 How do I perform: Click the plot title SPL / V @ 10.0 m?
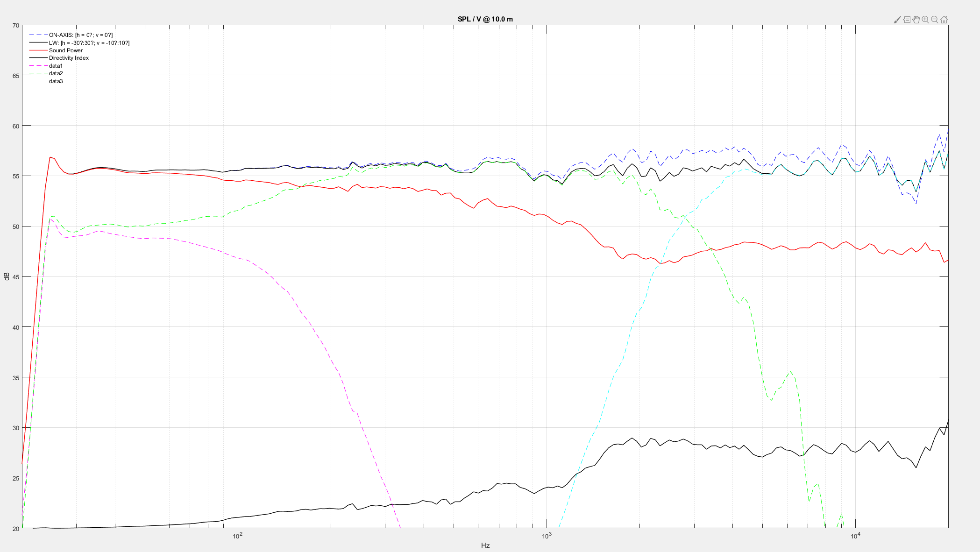(x=485, y=19)
